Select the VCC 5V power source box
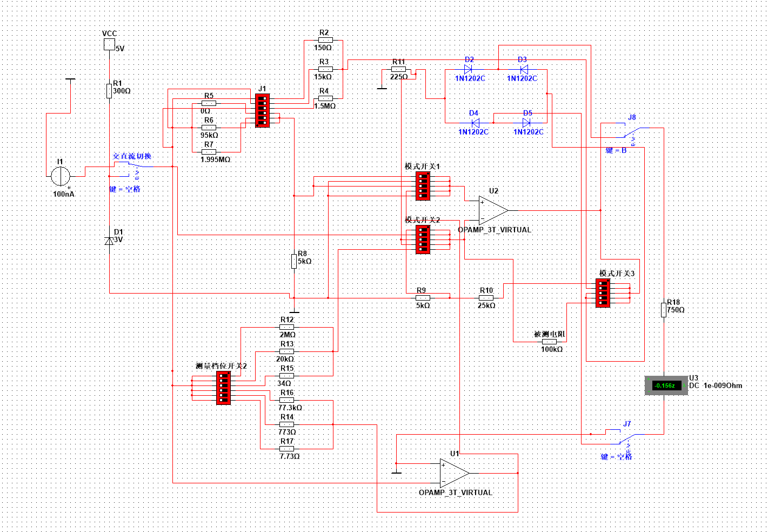 (110, 44)
